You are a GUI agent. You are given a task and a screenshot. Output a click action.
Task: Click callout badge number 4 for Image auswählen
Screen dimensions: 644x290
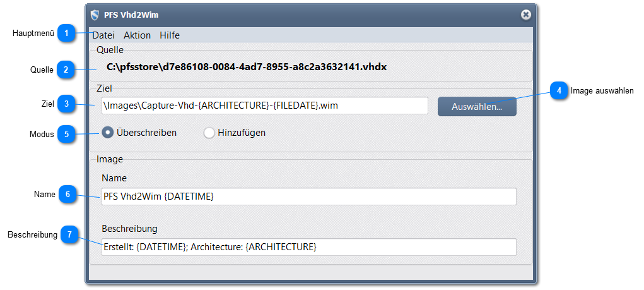(x=558, y=91)
